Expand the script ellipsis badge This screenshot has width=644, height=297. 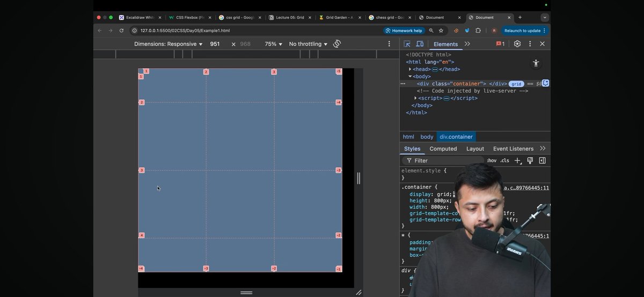coord(446,98)
